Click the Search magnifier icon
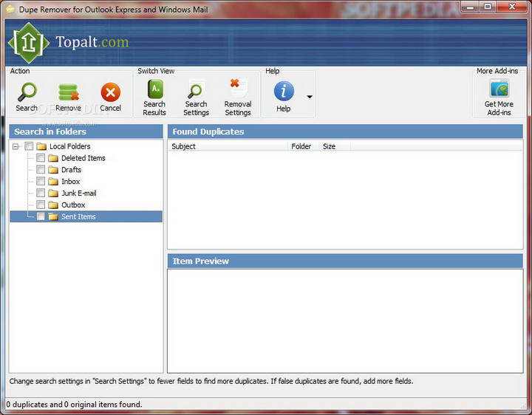This screenshot has height=415, width=532. (27, 92)
